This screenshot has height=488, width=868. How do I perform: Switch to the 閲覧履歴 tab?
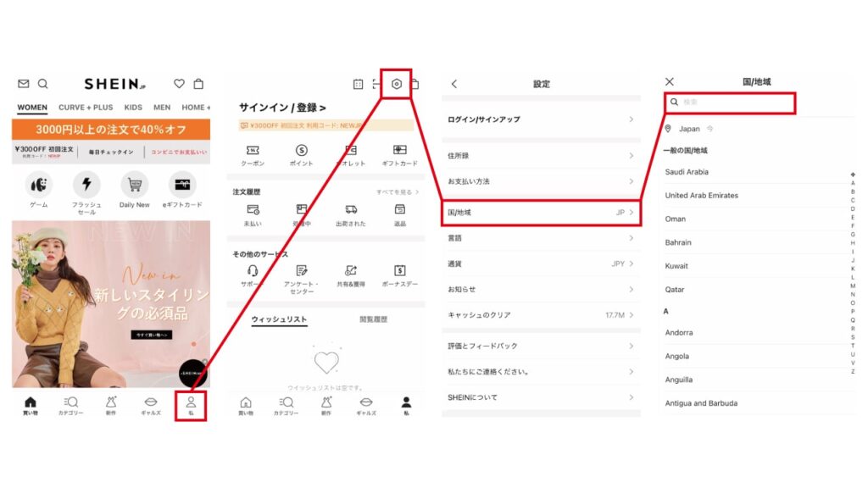pos(374,319)
